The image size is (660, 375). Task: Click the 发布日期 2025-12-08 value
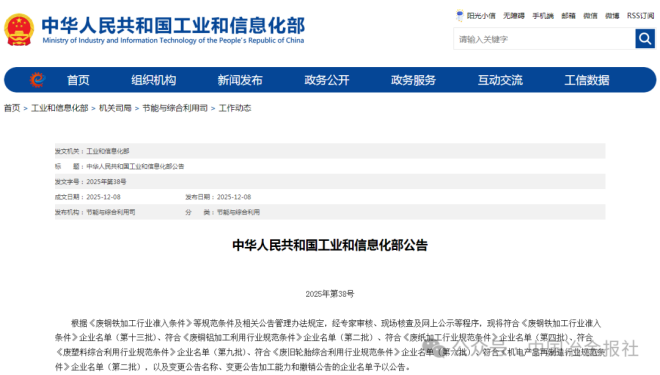234,197
